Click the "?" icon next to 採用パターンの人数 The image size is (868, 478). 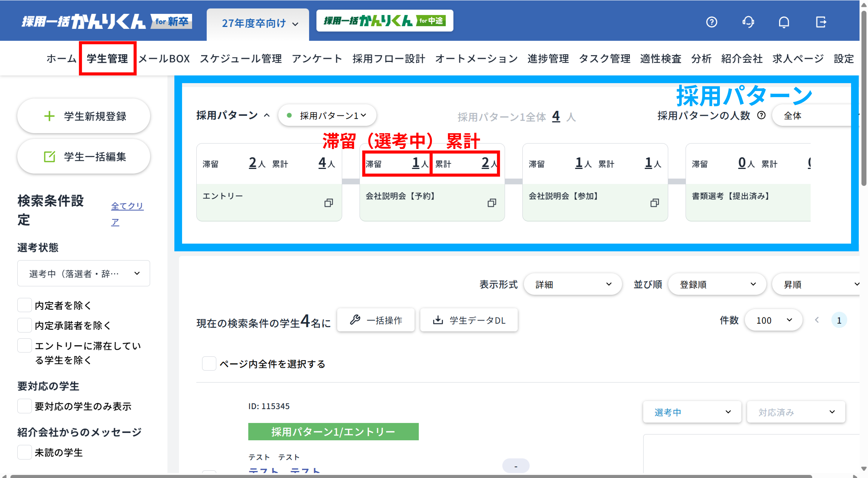tap(761, 115)
